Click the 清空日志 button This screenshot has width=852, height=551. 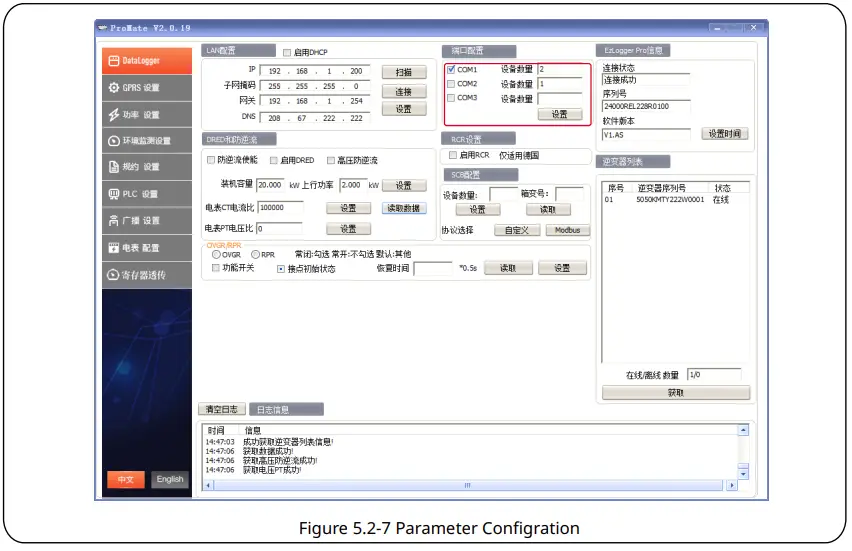[222, 409]
